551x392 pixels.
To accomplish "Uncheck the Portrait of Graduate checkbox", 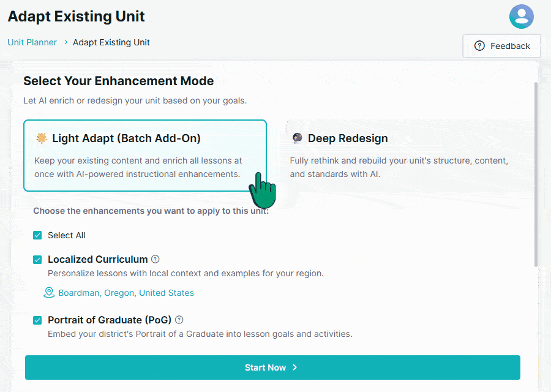I will (37, 320).
